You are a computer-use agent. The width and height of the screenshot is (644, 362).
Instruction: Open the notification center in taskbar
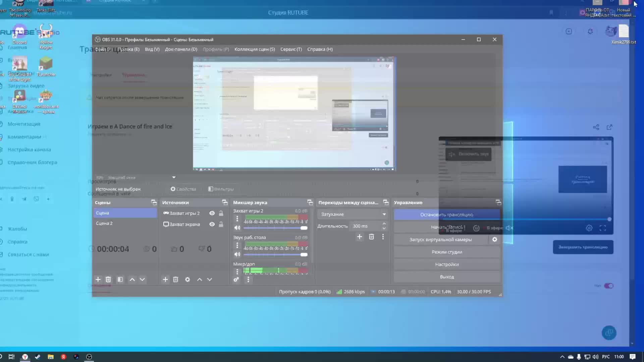click(633, 357)
